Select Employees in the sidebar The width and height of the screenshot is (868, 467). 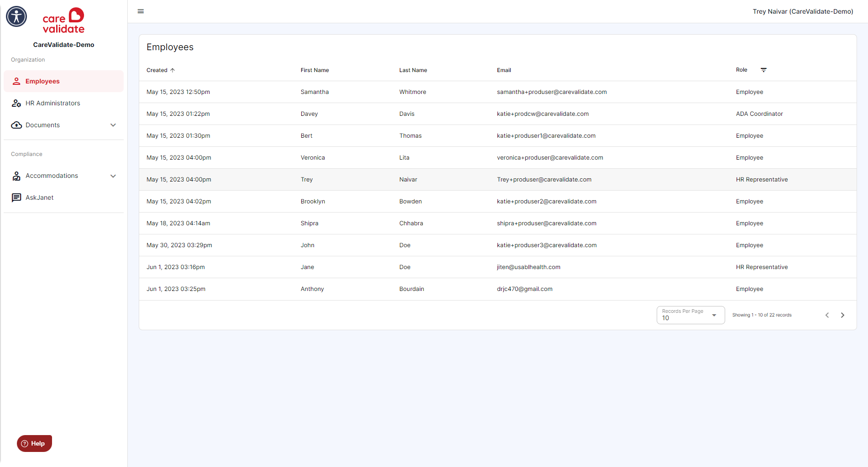coord(63,81)
